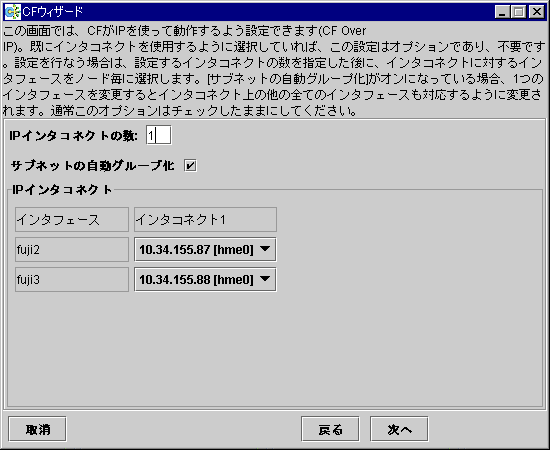Screen dimensions: 550x450
Task: Close the CF wizard window
Action: click(537, 12)
